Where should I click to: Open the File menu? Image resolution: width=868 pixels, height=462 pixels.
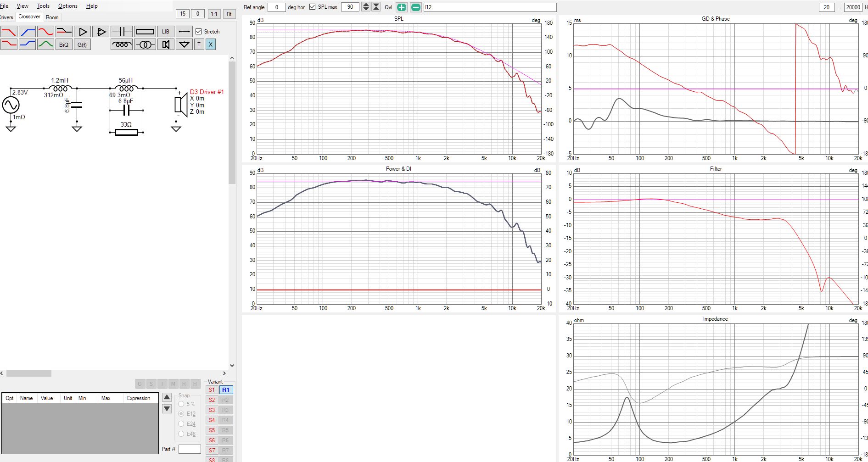[4, 6]
